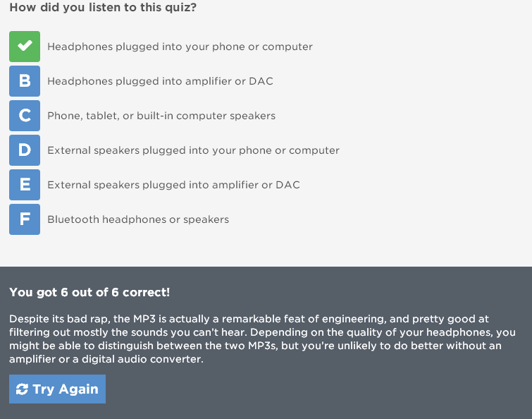Select 'Headphones plugged into your phone or computer'
Screen dimensions: 532x419
click(x=180, y=47)
